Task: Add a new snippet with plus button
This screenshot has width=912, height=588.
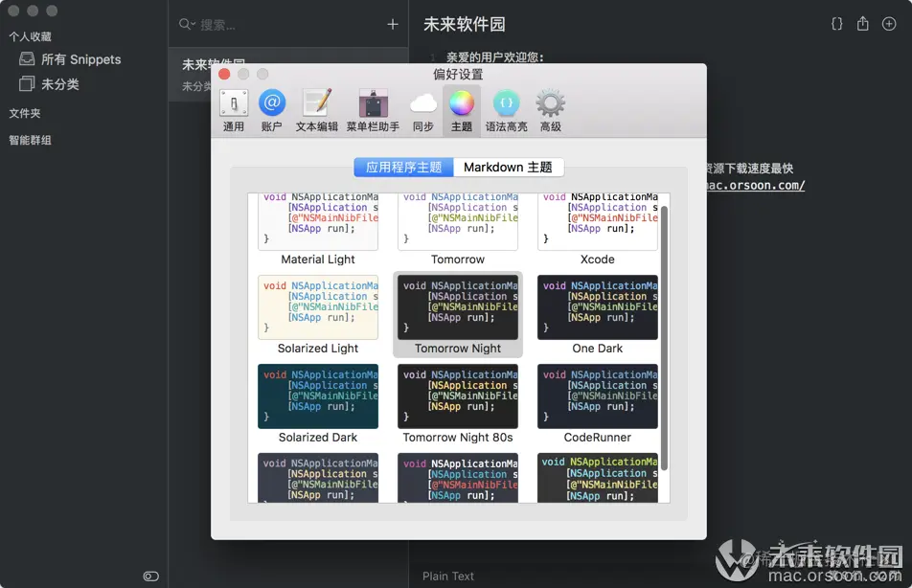Action: coord(393,24)
